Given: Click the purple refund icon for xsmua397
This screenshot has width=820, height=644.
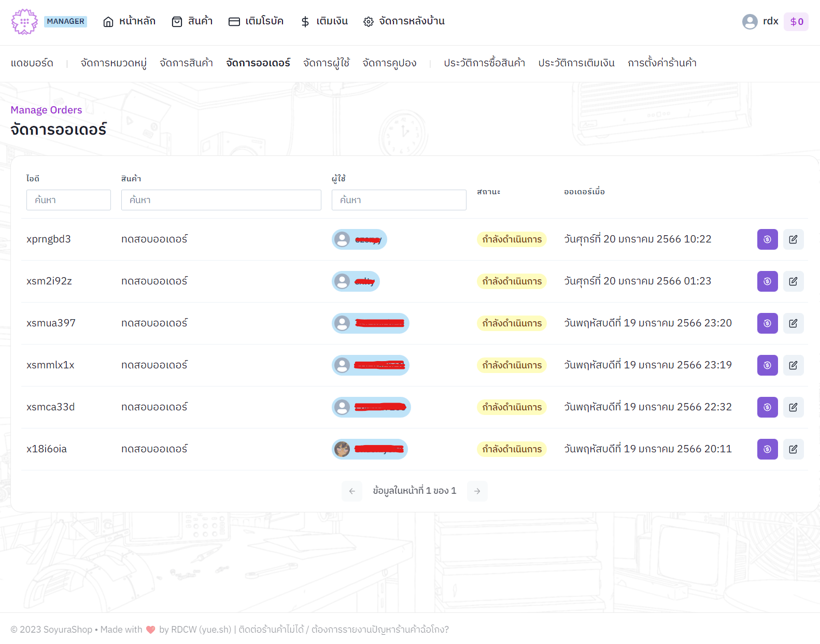Looking at the screenshot, I should [x=767, y=323].
